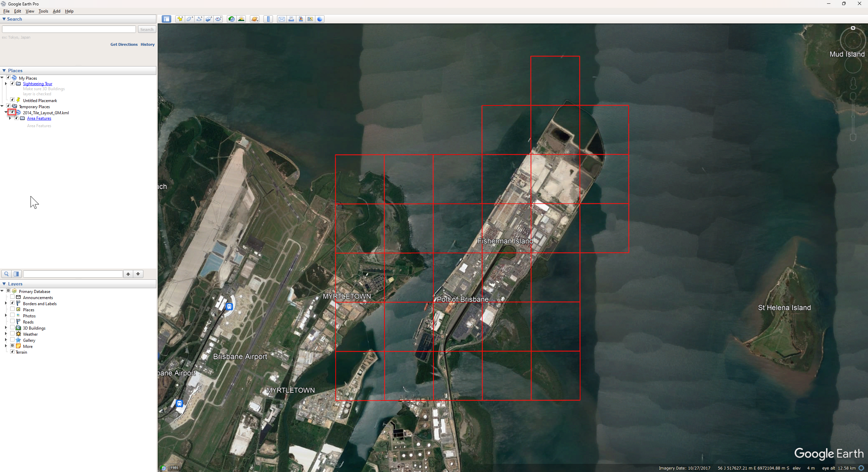Expand the 3D Buildings layer tree
This screenshot has width=868, height=472.
click(x=6, y=328)
